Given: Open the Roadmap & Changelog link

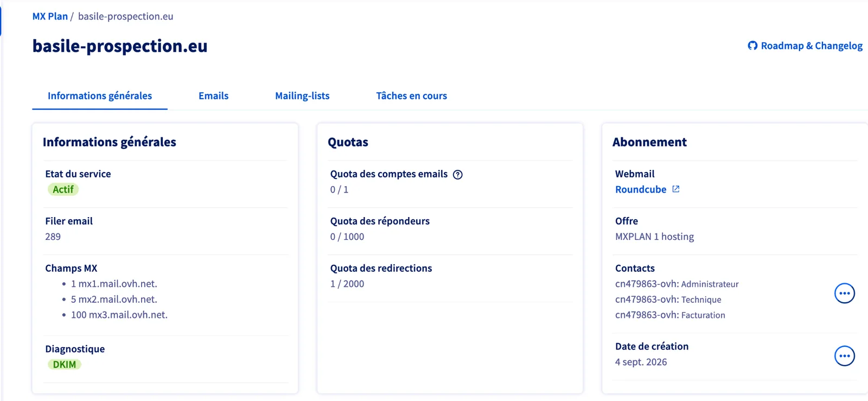Looking at the screenshot, I should point(812,46).
